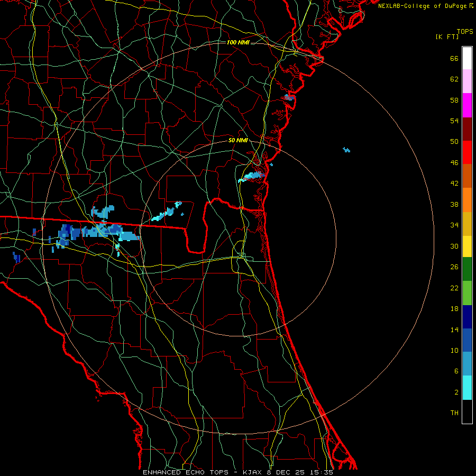
Task: Click the legend value '50'
Action: coord(454,142)
